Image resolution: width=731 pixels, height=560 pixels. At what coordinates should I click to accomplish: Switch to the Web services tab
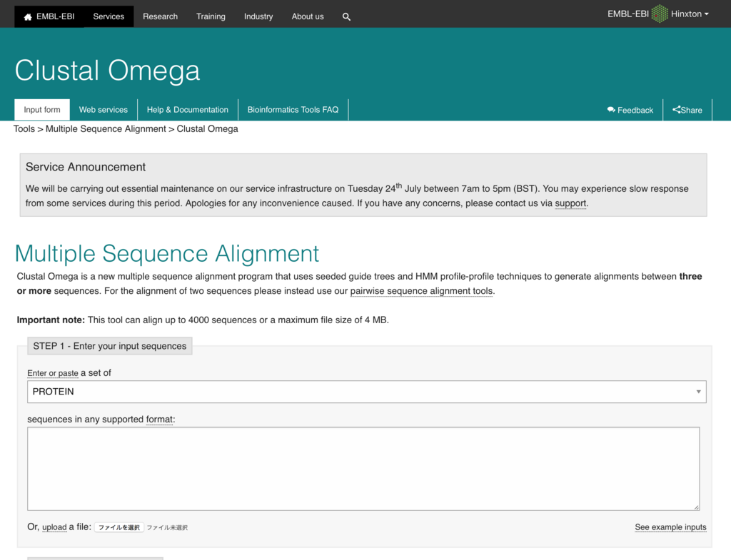[x=103, y=109]
